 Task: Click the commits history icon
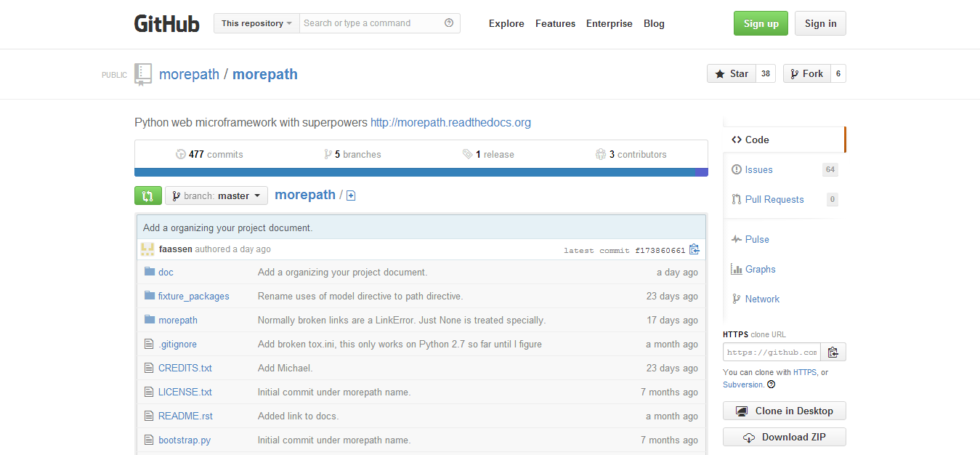click(x=181, y=154)
